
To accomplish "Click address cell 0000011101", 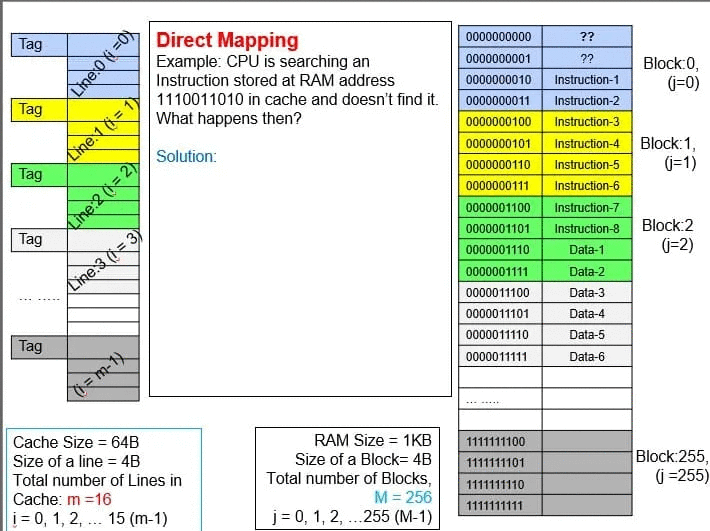I will point(500,314).
